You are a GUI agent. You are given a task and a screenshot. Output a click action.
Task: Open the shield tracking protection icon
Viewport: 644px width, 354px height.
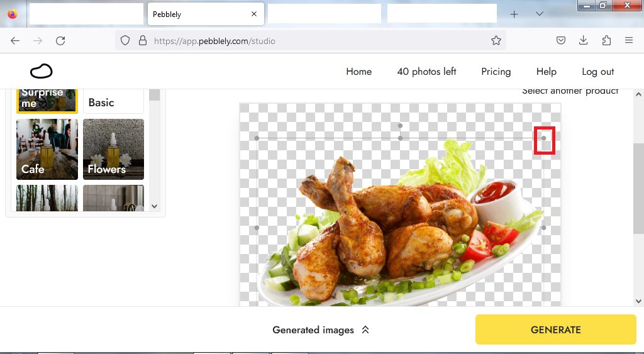click(125, 40)
